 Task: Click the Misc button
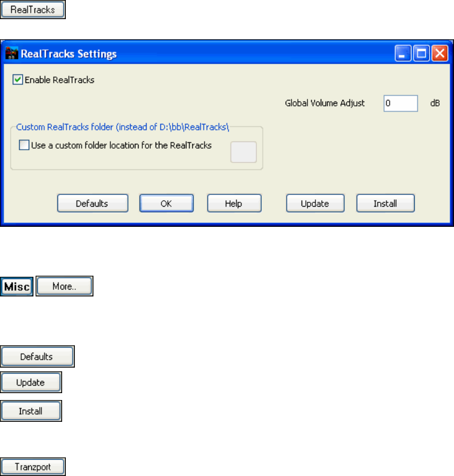16,286
